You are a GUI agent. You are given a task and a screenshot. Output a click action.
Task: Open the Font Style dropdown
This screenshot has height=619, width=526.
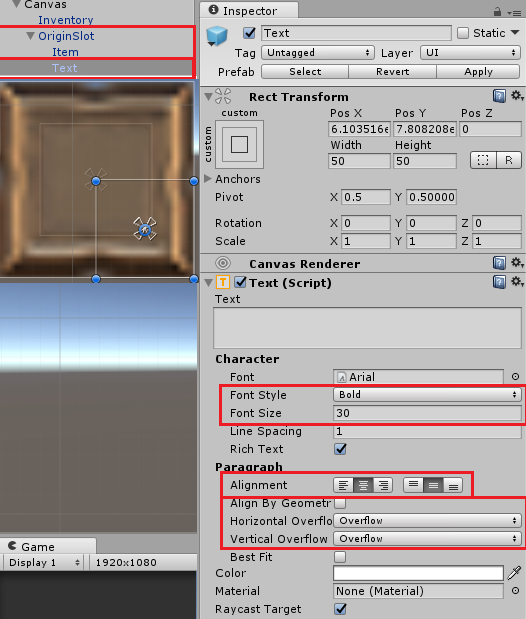[x=427, y=394]
